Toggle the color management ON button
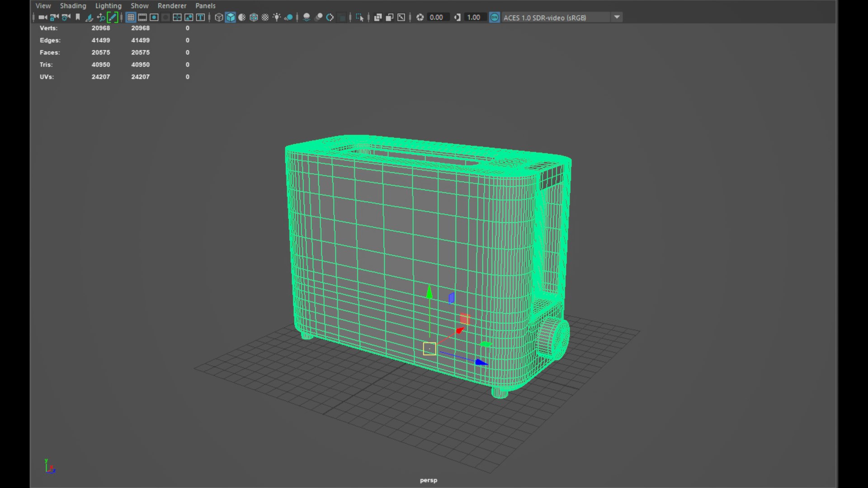Image resolution: width=868 pixels, height=488 pixels. (495, 17)
